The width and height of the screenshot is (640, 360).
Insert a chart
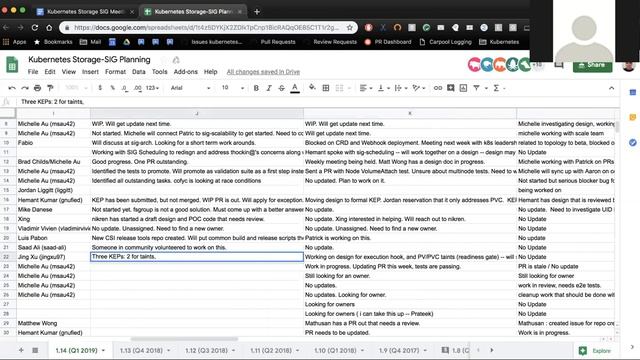tap(463, 88)
